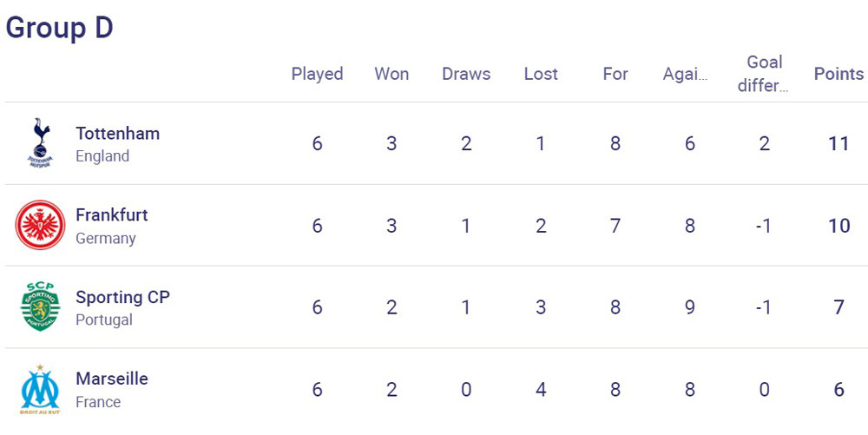Open the Tottenham team link
This screenshot has width=868, height=435.
117,134
